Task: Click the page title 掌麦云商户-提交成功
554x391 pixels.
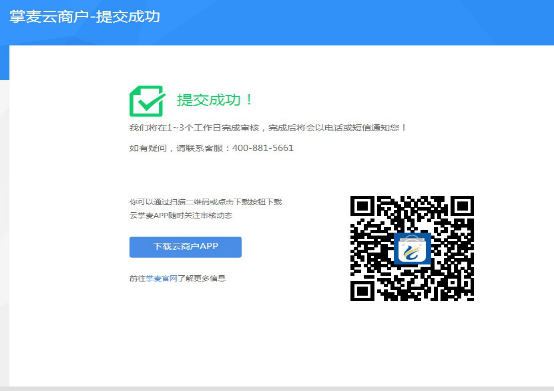Action: (85, 17)
